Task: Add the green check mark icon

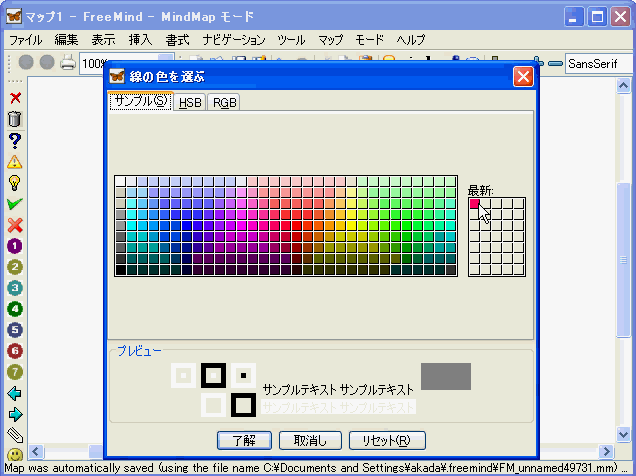Action: coord(15,204)
